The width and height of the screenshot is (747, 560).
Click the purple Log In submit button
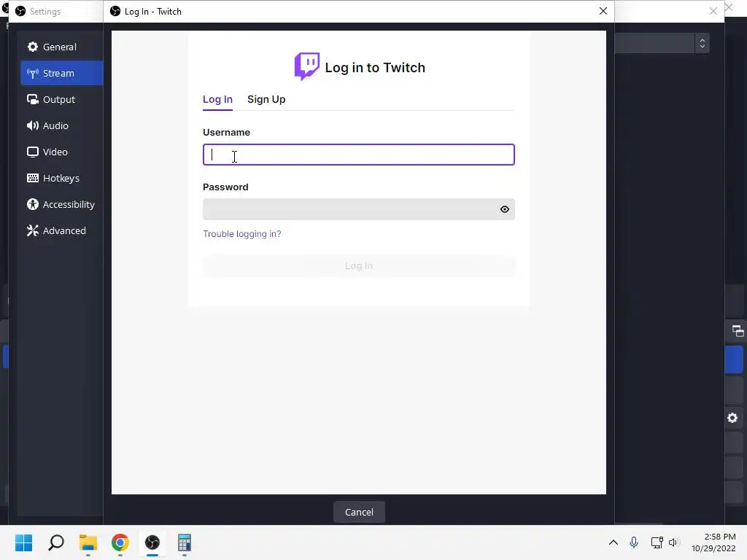(359, 265)
